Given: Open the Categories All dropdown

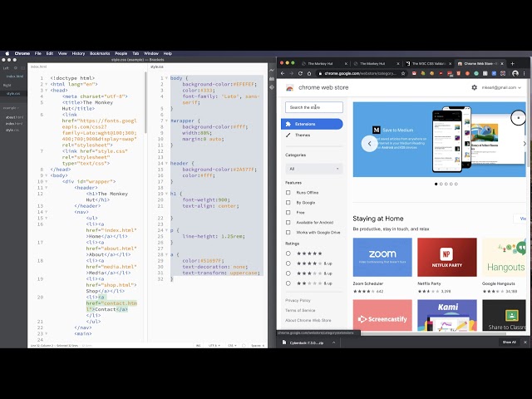Looking at the screenshot, I should point(314,169).
